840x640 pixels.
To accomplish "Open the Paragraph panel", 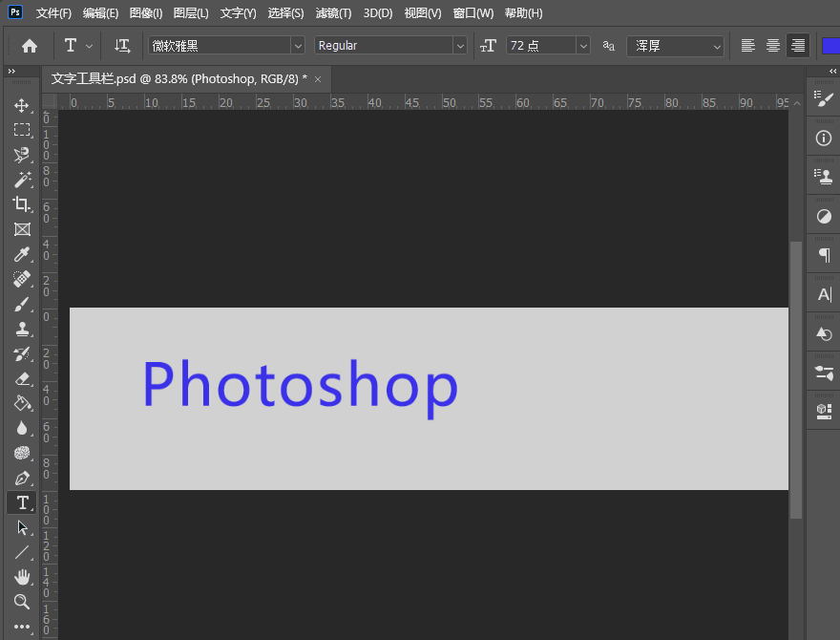I will click(x=824, y=255).
